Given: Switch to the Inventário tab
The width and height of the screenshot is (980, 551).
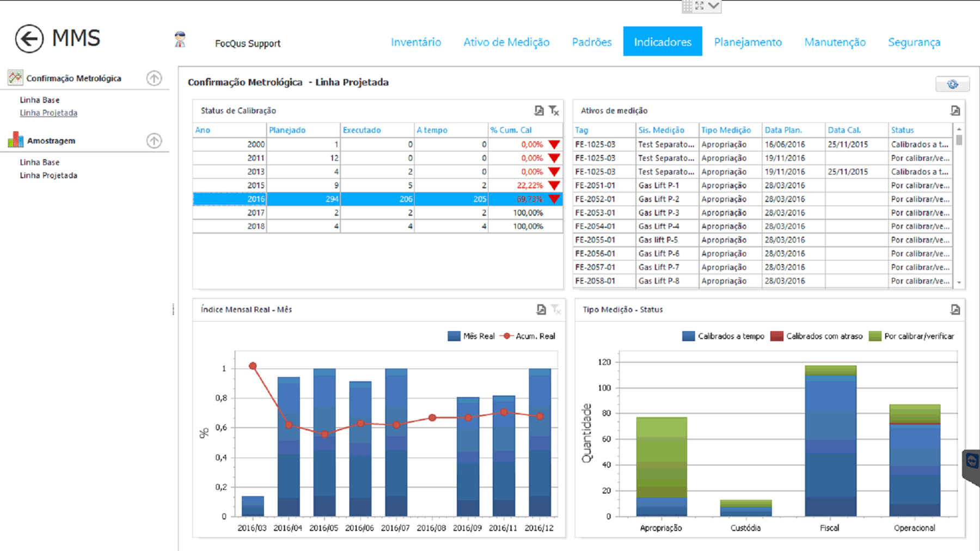Looking at the screenshot, I should tap(416, 42).
